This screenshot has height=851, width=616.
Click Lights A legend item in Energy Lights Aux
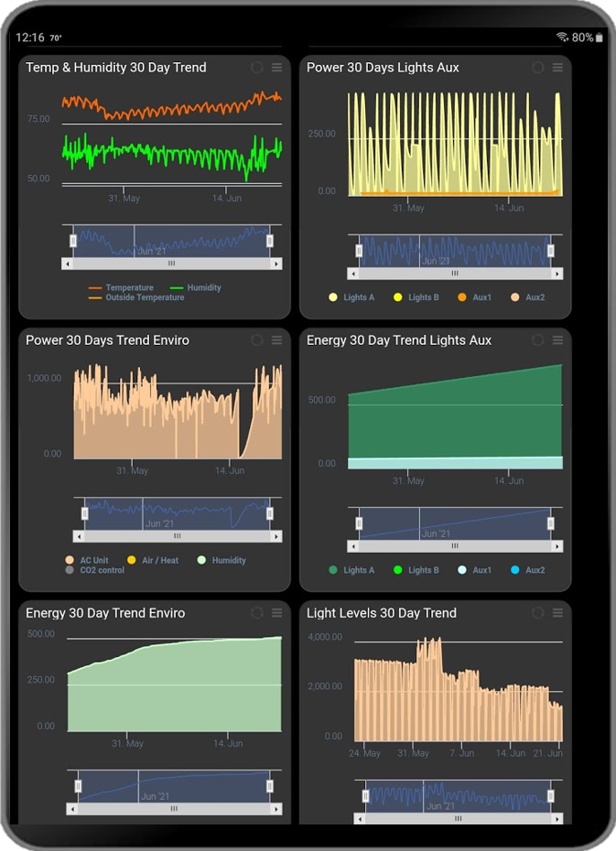pos(351,570)
